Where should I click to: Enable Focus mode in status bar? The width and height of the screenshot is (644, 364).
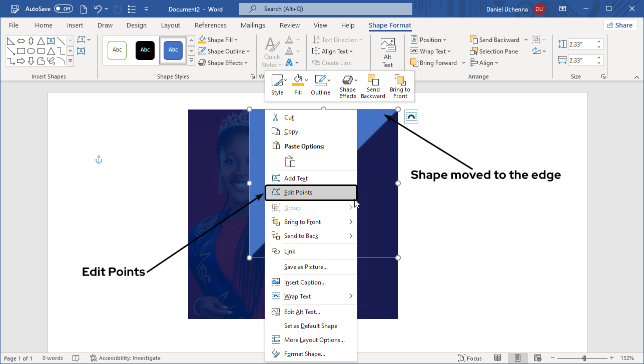[x=470, y=358]
